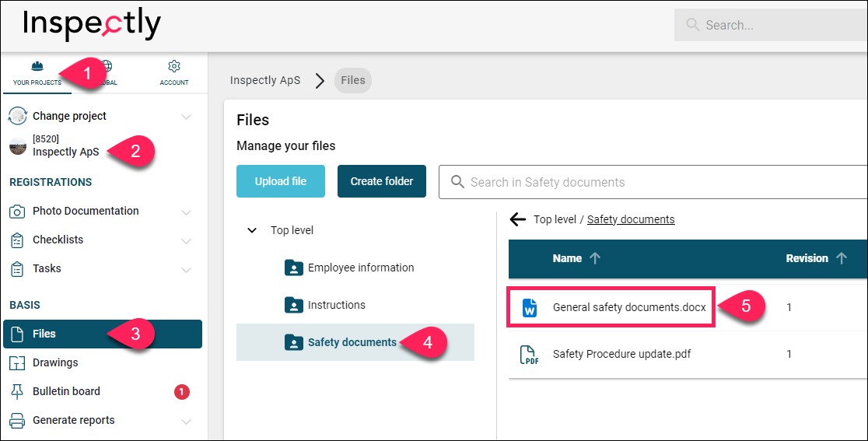Click the Create folder button
The width and height of the screenshot is (868, 441).
pos(382,181)
